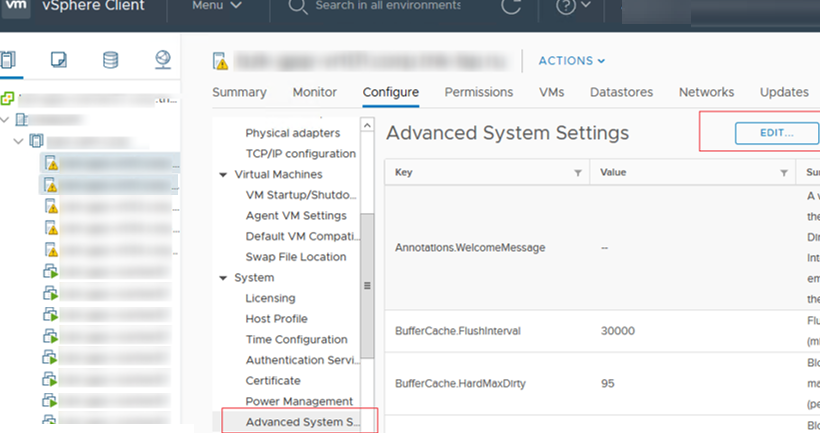The height and width of the screenshot is (433, 820).
Task: Collapse the datacenter tree node
Action: (x=5, y=120)
